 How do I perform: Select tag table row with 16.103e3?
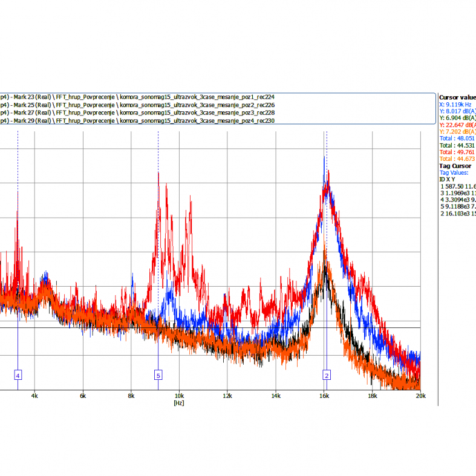[458, 214]
